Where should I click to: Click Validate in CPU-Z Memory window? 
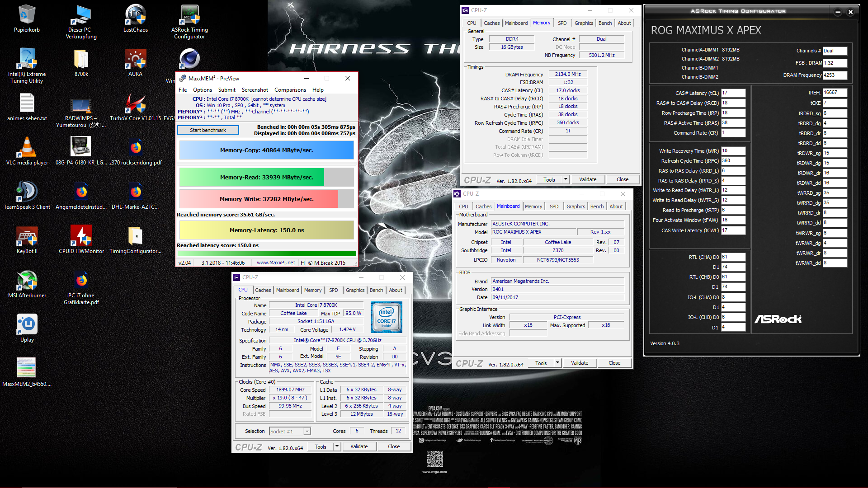pos(588,179)
